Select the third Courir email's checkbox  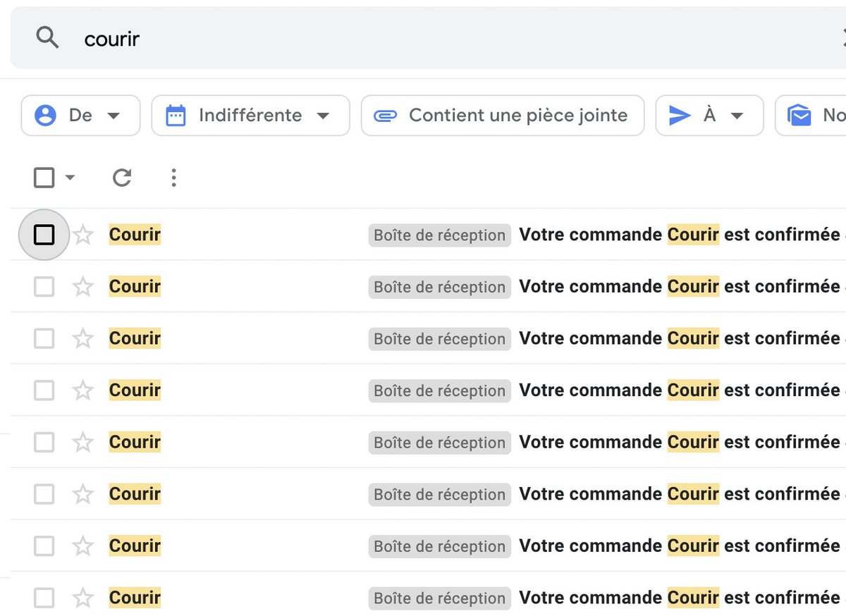point(44,339)
